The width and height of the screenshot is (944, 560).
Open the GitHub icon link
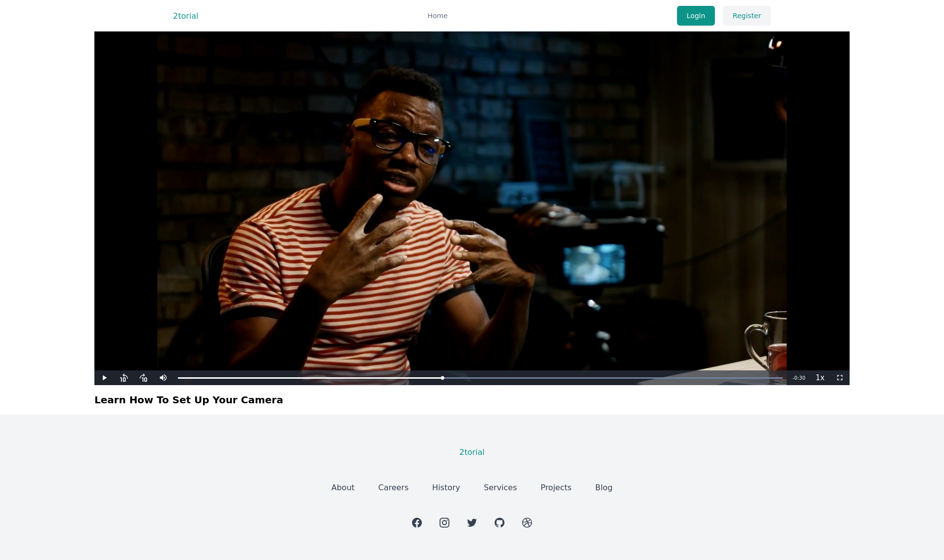pos(500,523)
